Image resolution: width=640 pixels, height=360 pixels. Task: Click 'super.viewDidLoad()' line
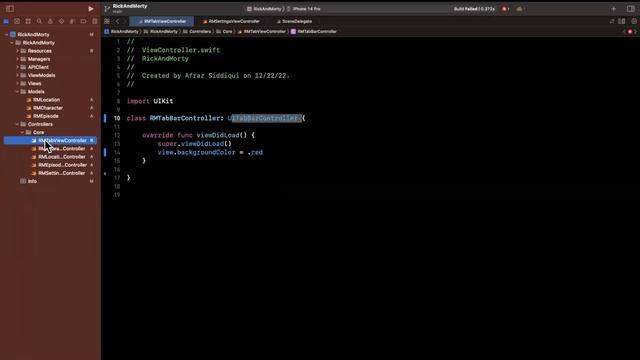tap(195, 144)
